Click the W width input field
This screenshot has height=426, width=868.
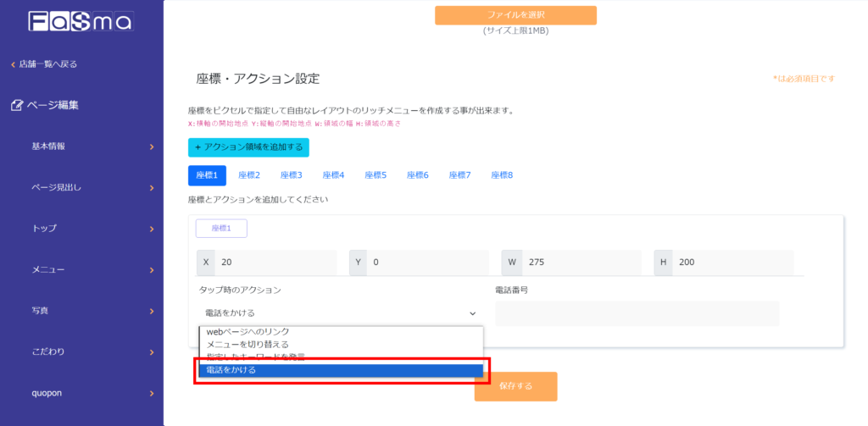click(x=580, y=263)
